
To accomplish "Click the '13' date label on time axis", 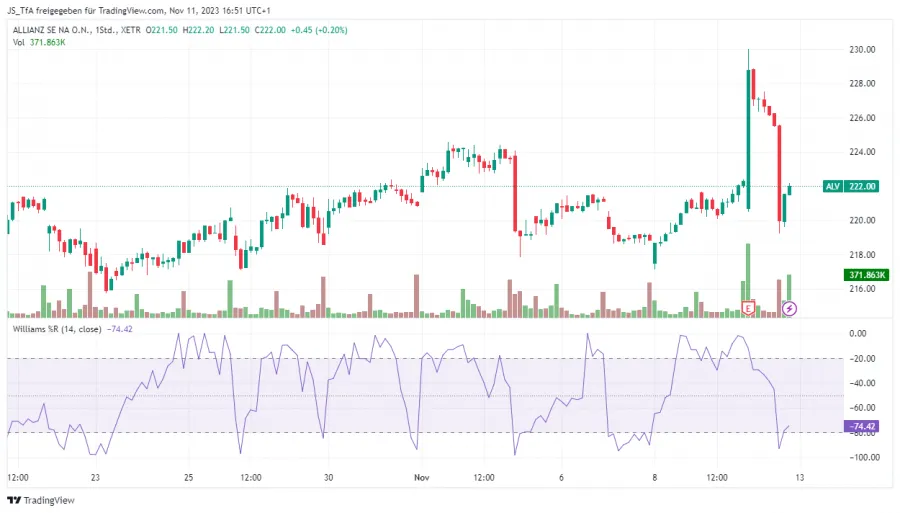I will [x=799, y=478].
